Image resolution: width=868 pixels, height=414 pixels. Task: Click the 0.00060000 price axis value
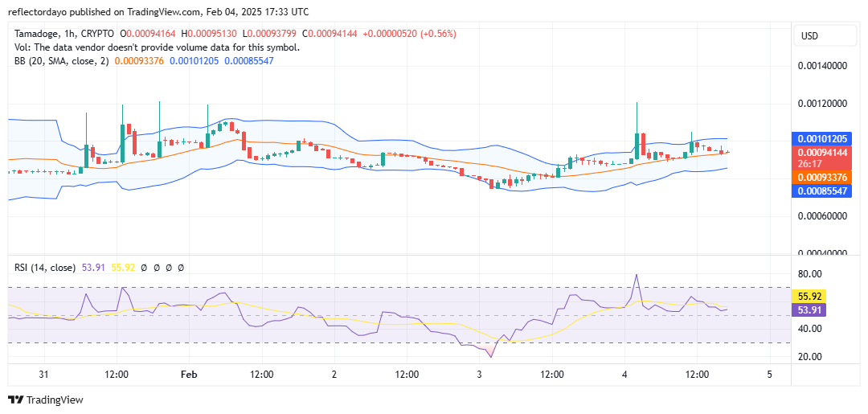click(x=823, y=216)
